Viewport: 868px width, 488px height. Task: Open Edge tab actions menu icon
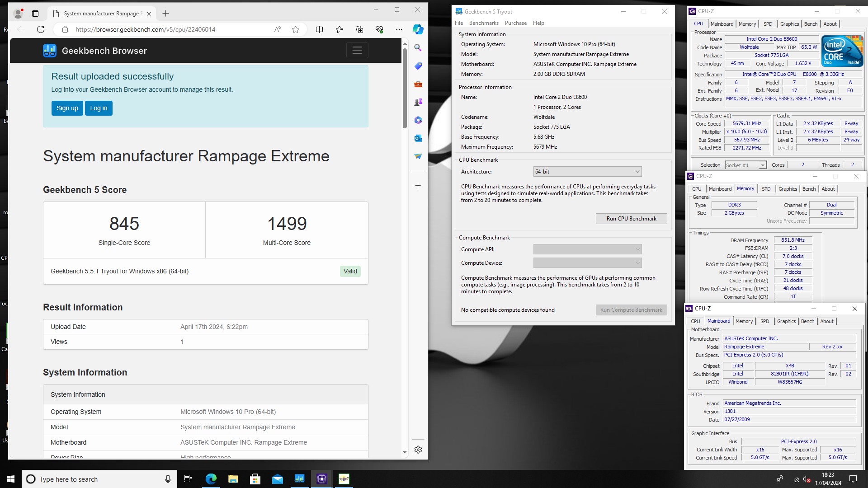coord(35,14)
